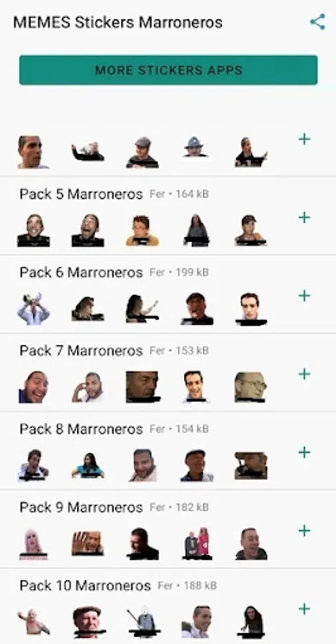Image resolution: width=336 pixels, height=644 pixels.
Task: Add Pack 5 Marroneros with its plus icon
Action: coord(304,218)
